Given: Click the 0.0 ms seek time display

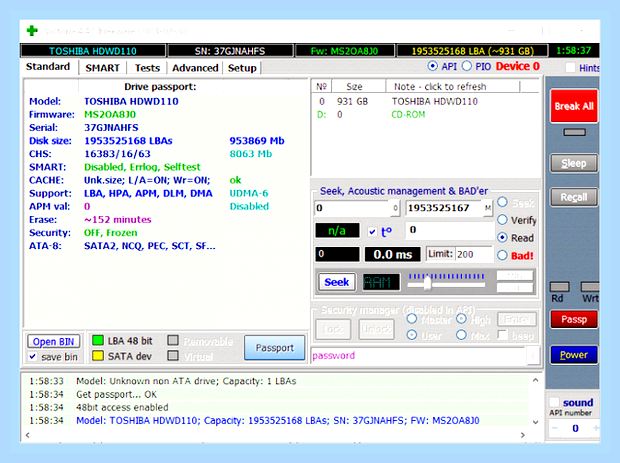Looking at the screenshot, I should point(393,254).
